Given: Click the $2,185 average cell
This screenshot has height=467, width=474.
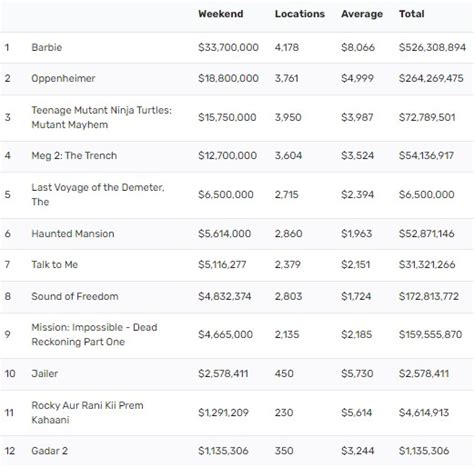Looking at the screenshot, I should (x=356, y=335).
